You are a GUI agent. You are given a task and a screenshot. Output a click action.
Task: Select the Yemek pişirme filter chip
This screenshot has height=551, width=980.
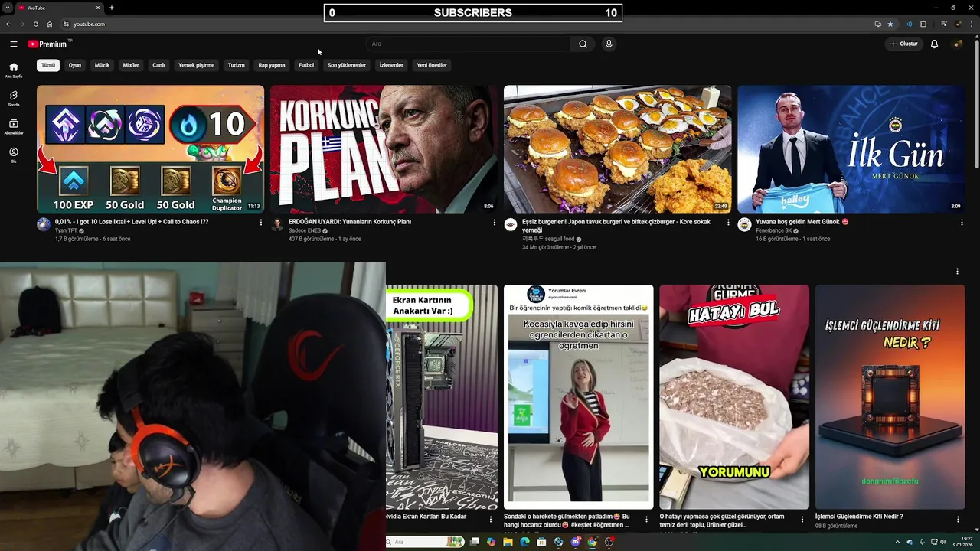tap(197, 65)
